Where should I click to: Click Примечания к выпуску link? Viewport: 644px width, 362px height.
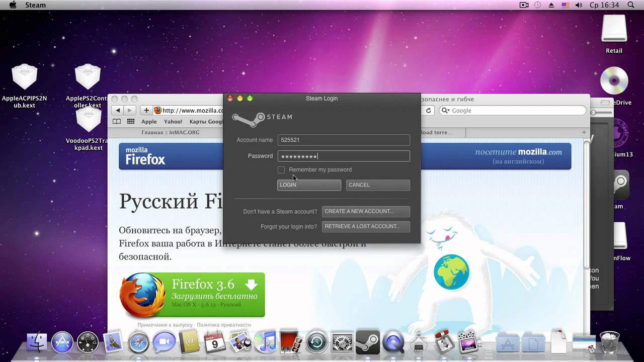tap(165, 325)
